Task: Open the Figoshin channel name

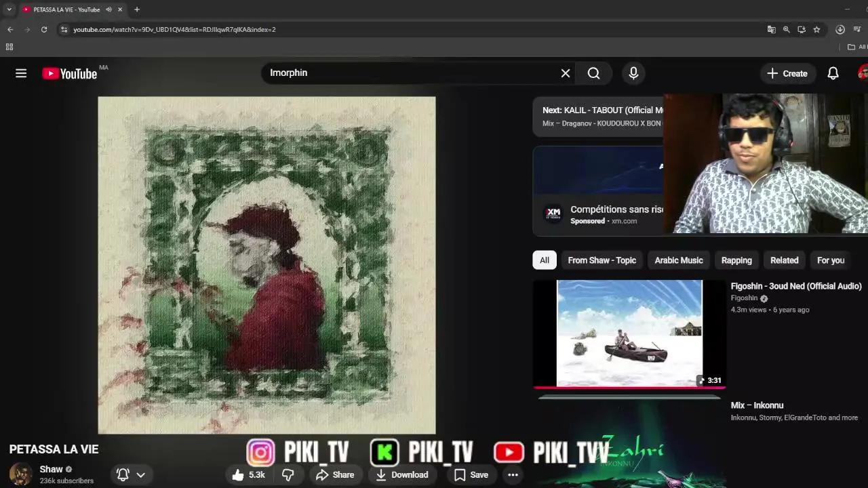Action: (x=744, y=298)
